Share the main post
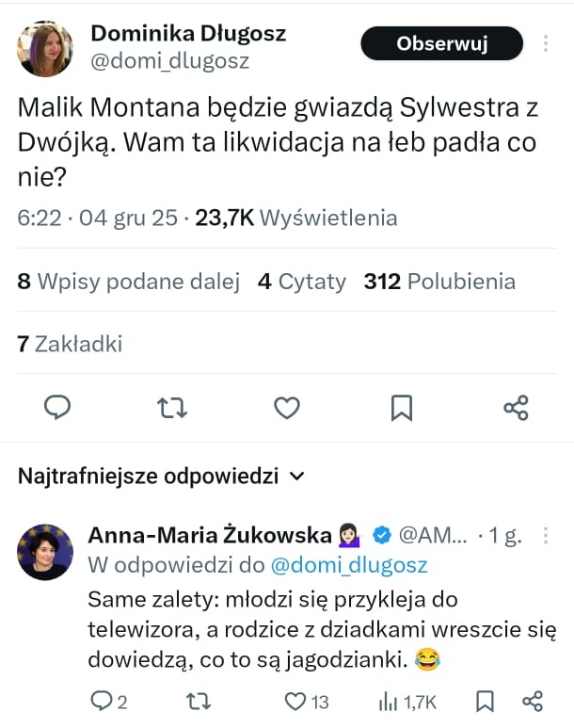Viewport: 574px width, 728px height. pyautogui.click(x=516, y=407)
